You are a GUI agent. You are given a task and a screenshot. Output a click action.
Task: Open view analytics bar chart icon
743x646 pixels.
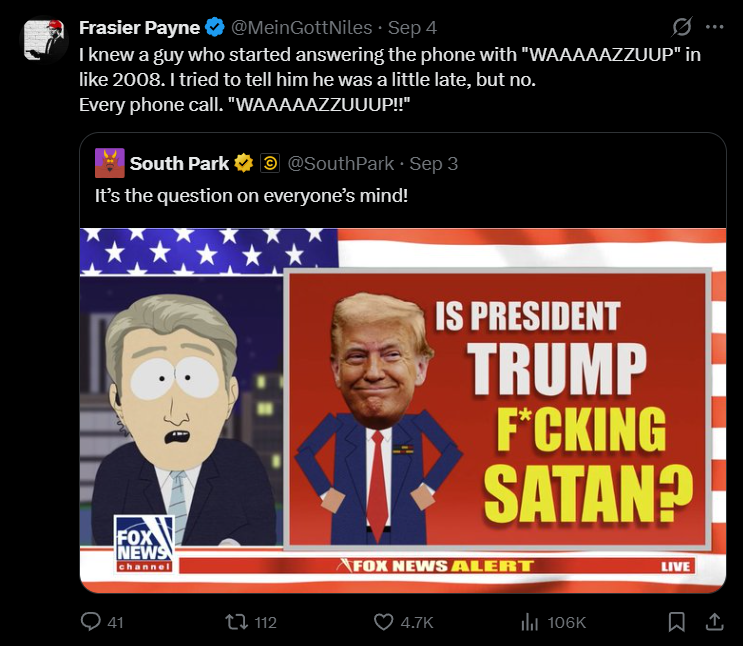[530, 622]
